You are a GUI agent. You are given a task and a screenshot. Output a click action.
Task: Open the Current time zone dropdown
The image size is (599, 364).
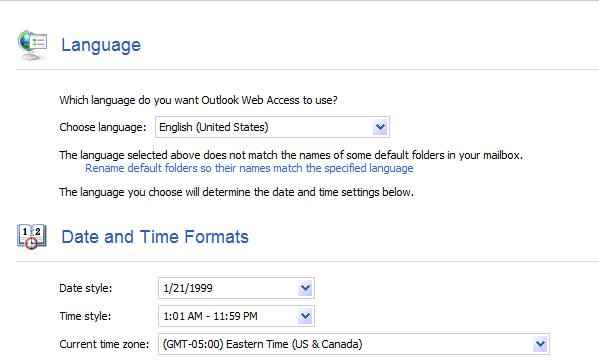pyautogui.click(x=354, y=344)
